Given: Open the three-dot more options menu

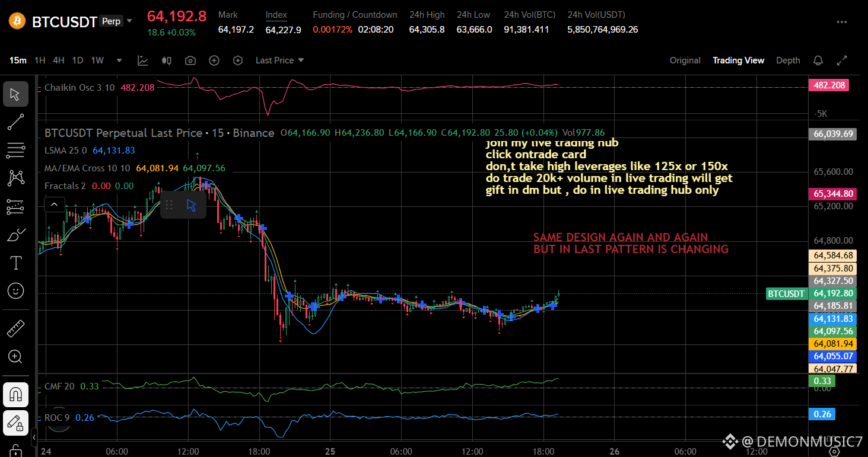Looking at the screenshot, I should (x=842, y=22).
